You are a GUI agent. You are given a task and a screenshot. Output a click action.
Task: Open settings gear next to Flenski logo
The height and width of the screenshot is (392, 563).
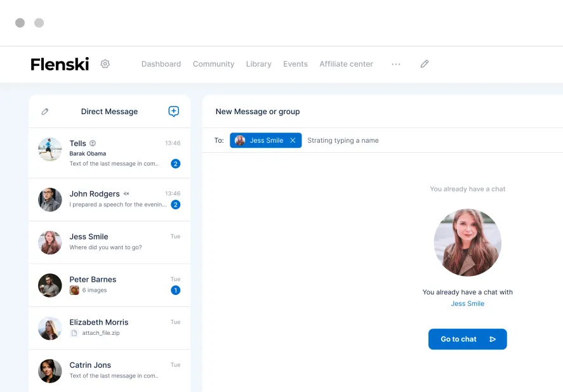coord(105,64)
